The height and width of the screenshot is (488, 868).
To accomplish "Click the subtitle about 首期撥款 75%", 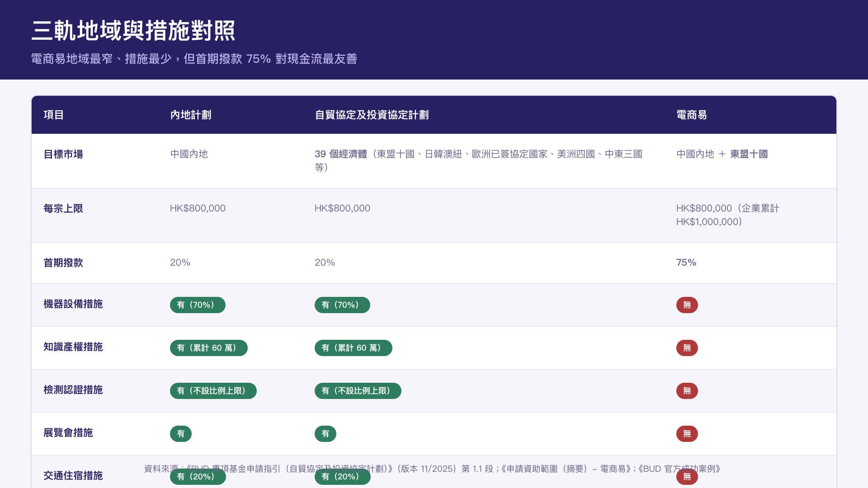I will 194,59.
